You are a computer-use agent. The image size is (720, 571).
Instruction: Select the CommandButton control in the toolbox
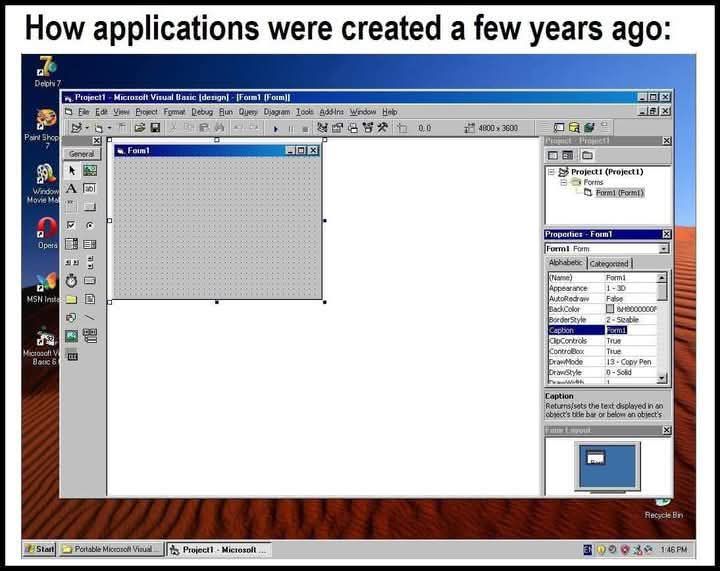90,207
